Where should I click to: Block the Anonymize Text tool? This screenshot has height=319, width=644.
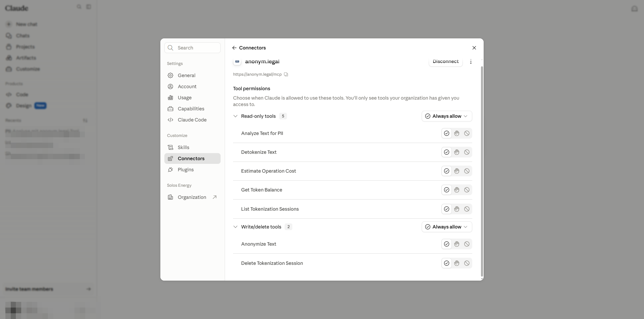coord(467,244)
